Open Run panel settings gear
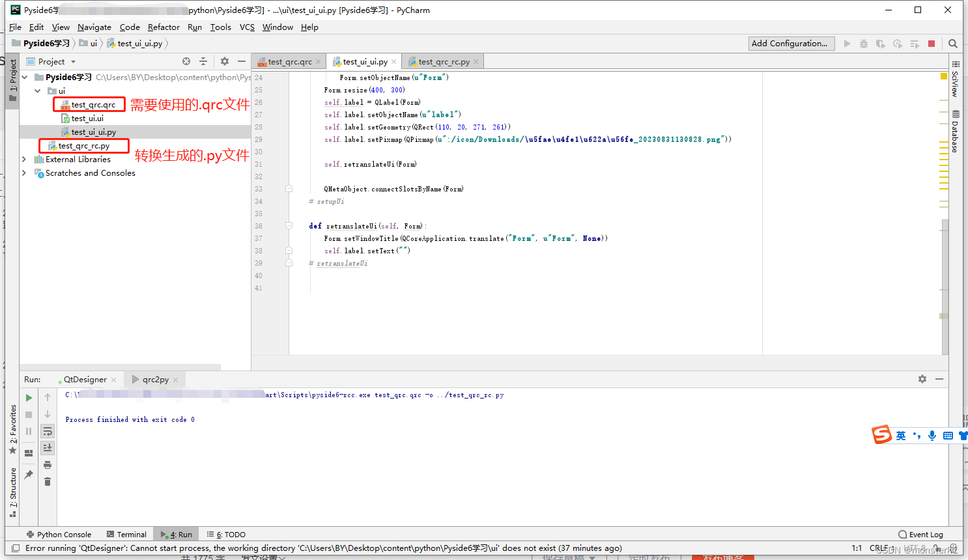The image size is (968, 560). click(922, 379)
